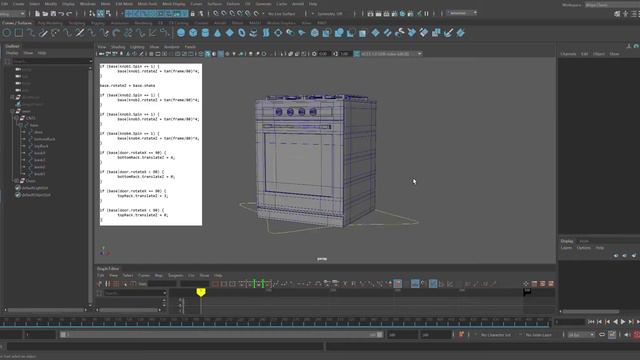Screen dimensions: 640x360
Task: Open the viewport color space dropdown
Action: point(390,54)
